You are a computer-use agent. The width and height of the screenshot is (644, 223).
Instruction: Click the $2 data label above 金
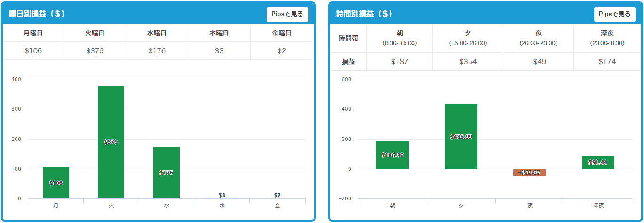coord(278,195)
